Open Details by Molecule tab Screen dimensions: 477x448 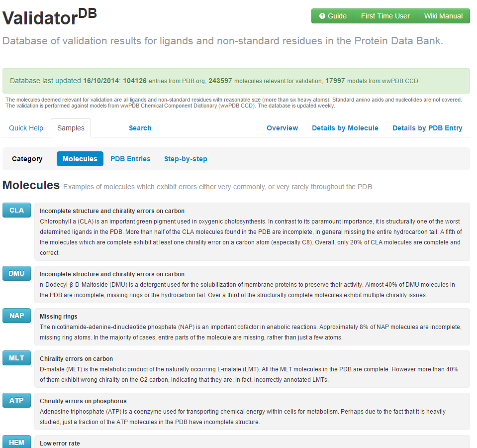click(345, 128)
